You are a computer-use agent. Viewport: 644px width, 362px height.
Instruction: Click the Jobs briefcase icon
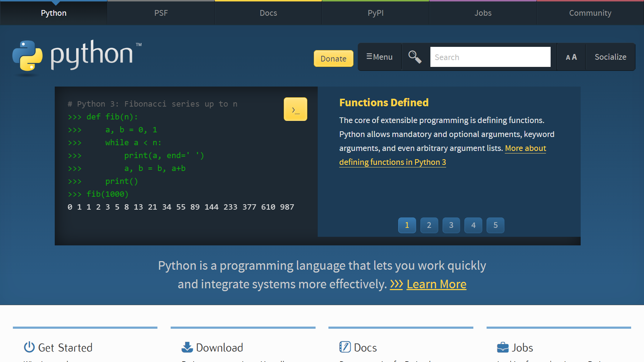[x=502, y=347]
